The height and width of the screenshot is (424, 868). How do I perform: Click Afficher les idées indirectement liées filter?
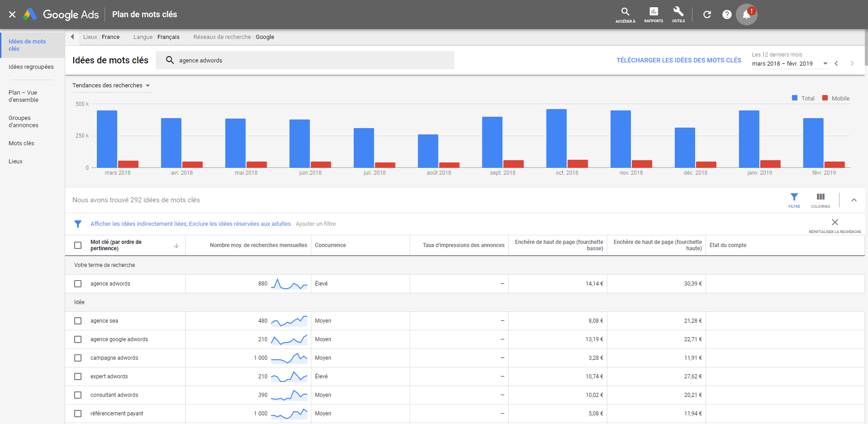click(138, 224)
